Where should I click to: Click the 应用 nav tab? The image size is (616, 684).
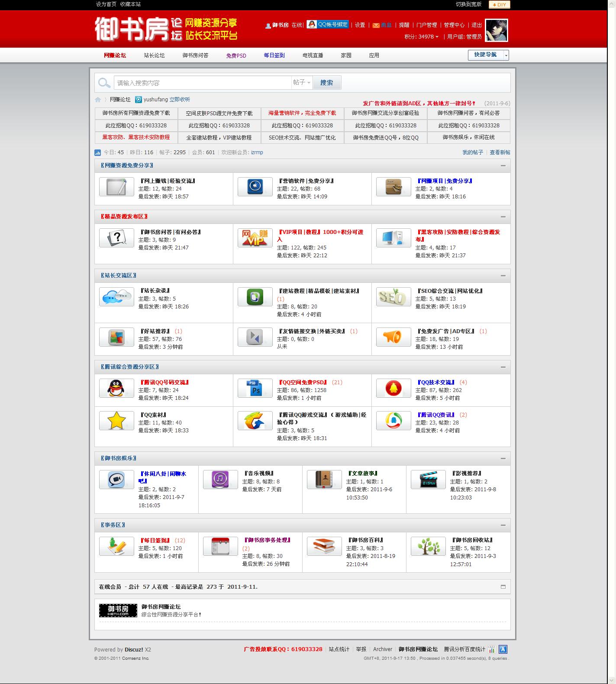point(374,55)
